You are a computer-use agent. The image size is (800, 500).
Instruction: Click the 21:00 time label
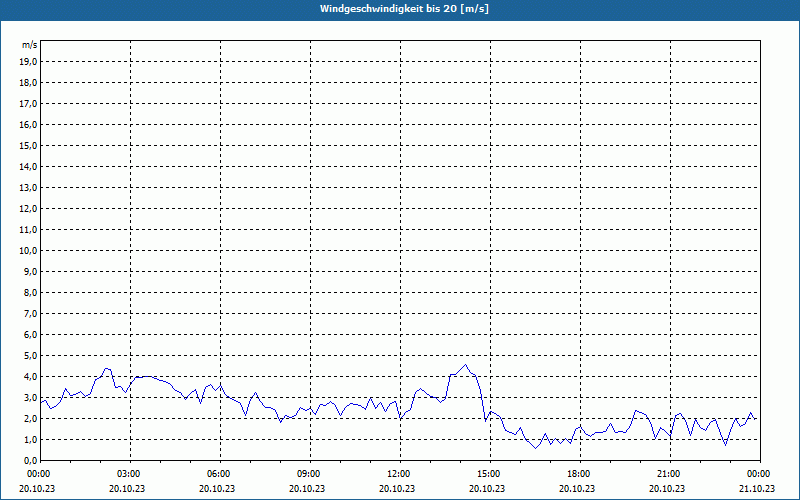click(670, 474)
